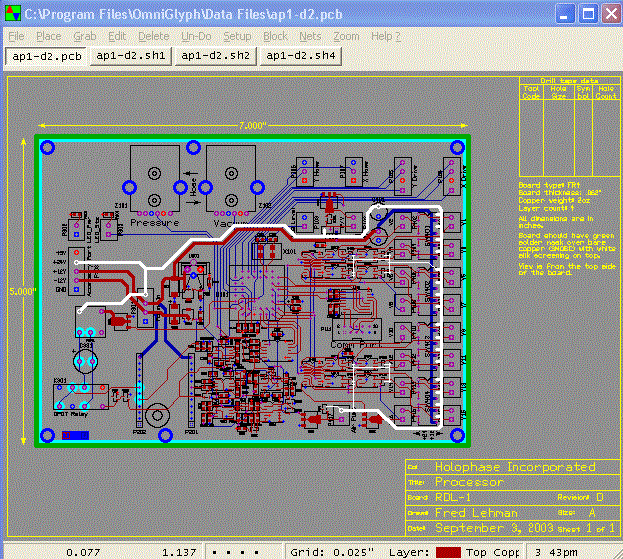Screen dimensions: 623x559
Task: Open the Place menu
Action: pos(48,36)
